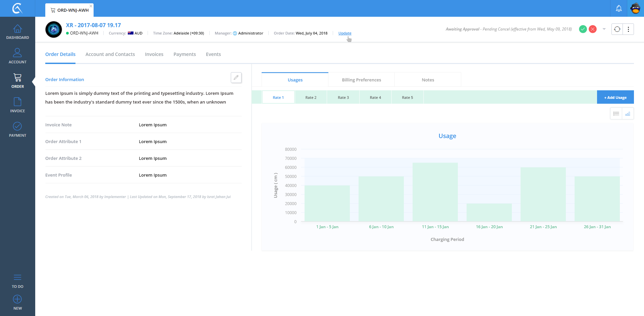Click the notifications bell icon
644x316 pixels.
click(x=619, y=9)
